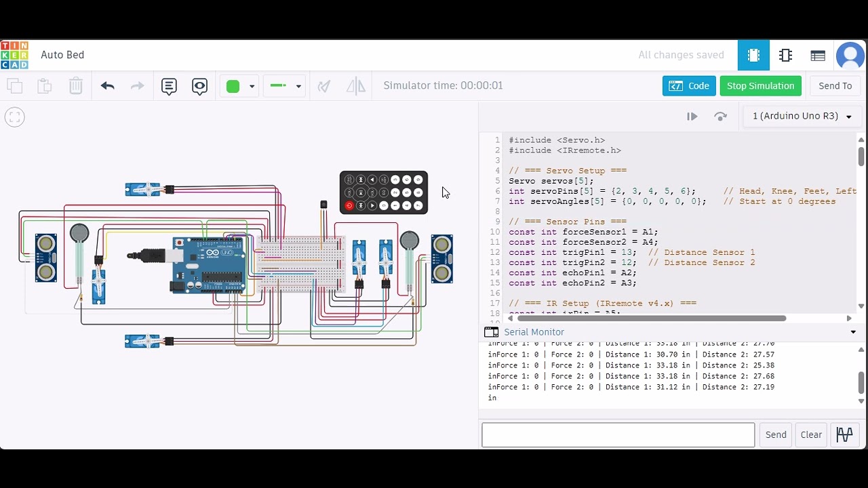Click code line '#include <Servo.h>'

point(557,140)
